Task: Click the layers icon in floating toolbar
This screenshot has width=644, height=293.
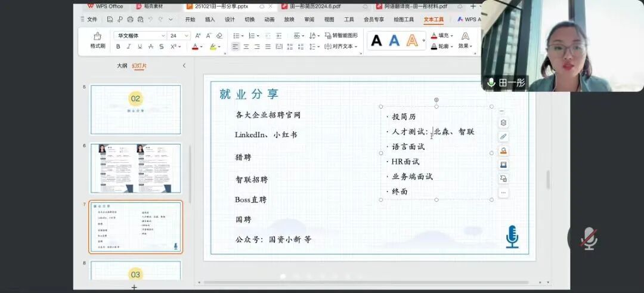Action: click(x=503, y=123)
